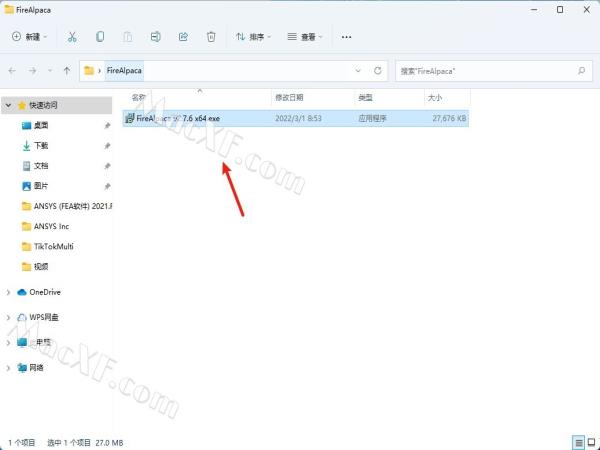Click the 应用程序 type cell
Image resolution: width=600 pixels, height=450 pixels.
(x=372, y=118)
